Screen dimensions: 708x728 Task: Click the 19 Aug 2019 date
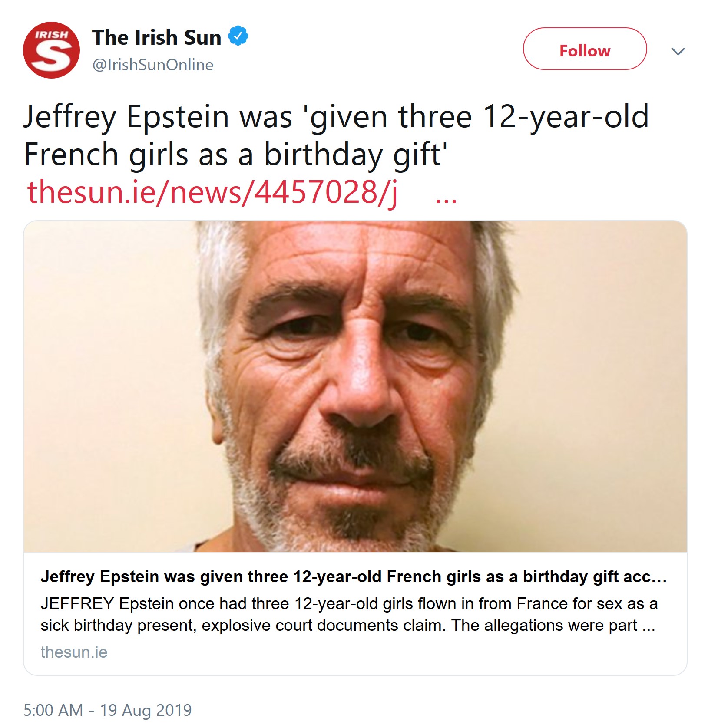click(x=146, y=710)
